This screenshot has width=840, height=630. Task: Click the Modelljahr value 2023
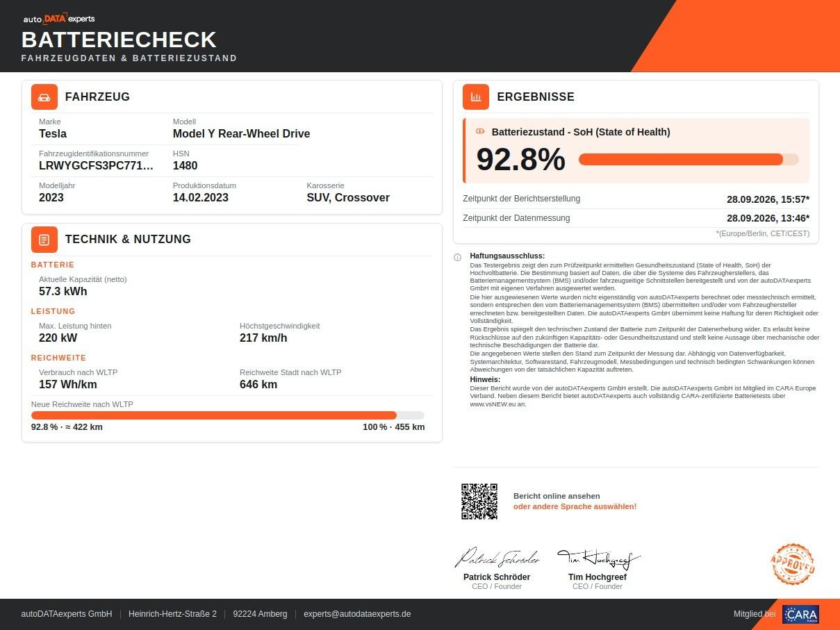click(51, 197)
